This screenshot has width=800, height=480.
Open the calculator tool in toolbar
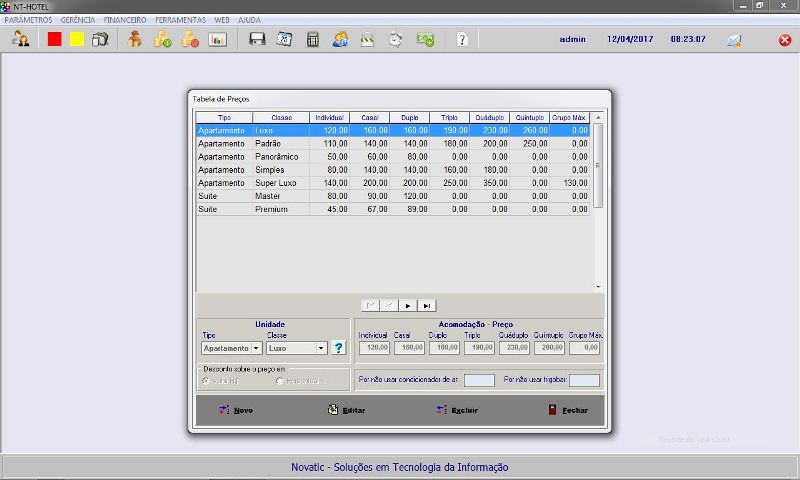(313, 40)
